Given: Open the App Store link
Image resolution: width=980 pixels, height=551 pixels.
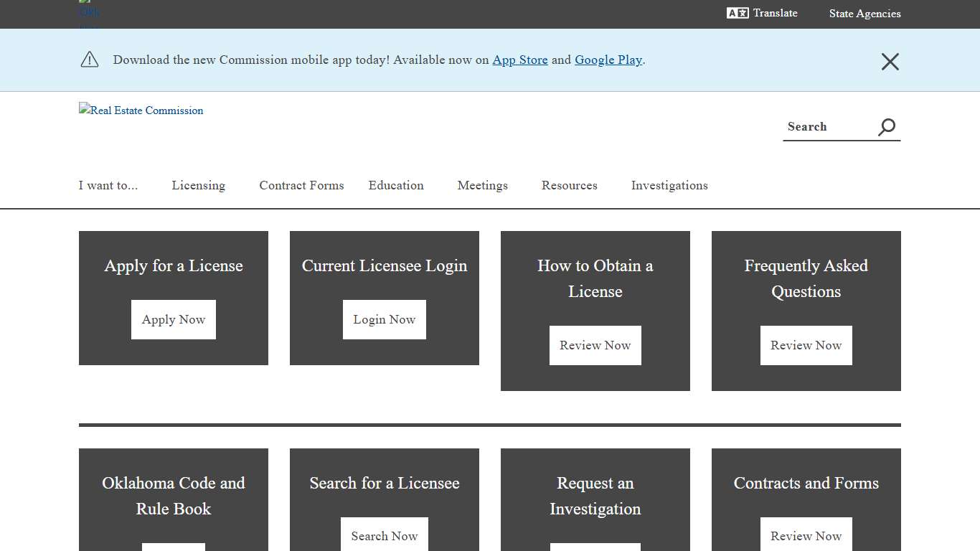Looking at the screenshot, I should point(520,60).
